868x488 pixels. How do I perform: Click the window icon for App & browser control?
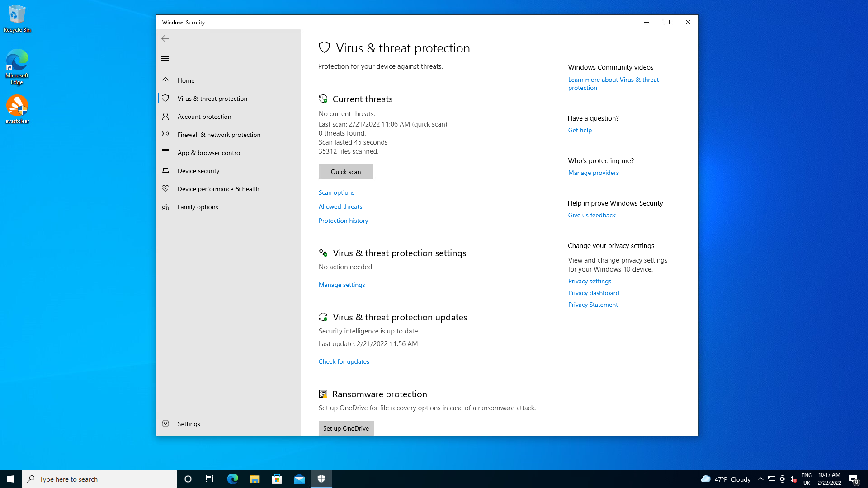[x=165, y=153]
